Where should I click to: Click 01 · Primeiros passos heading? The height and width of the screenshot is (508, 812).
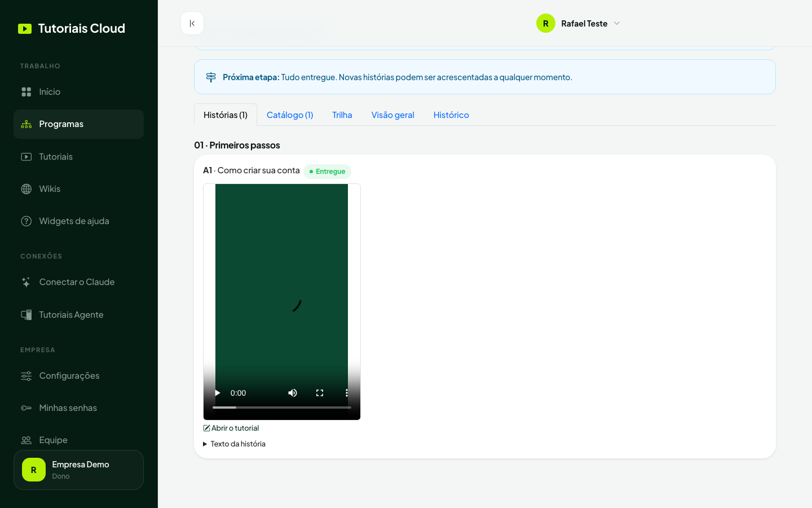coord(237,145)
